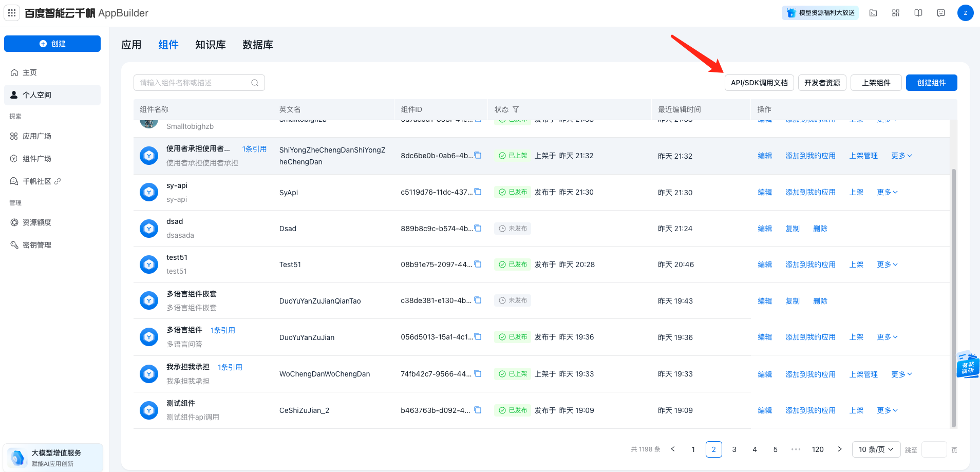Click 删除 for the dsad row

tap(820, 229)
